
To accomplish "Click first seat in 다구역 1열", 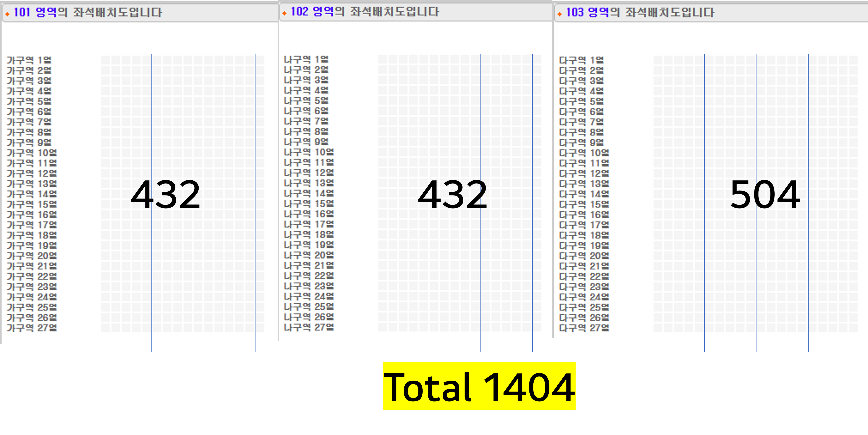I will pyautogui.click(x=658, y=60).
